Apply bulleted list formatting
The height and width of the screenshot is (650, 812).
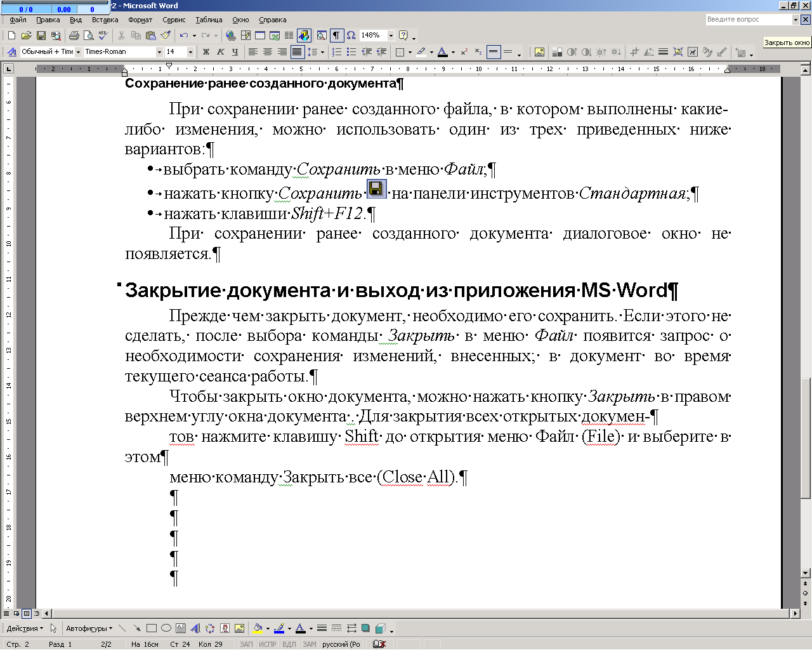point(351,52)
